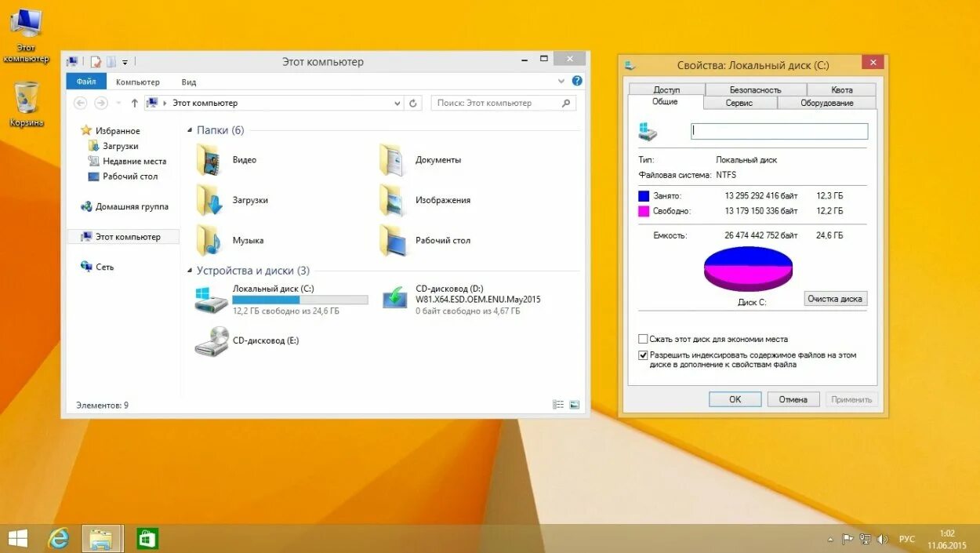Click the disk usage pie chart
Viewport: 980px width, 553px height.
(748, 268)
